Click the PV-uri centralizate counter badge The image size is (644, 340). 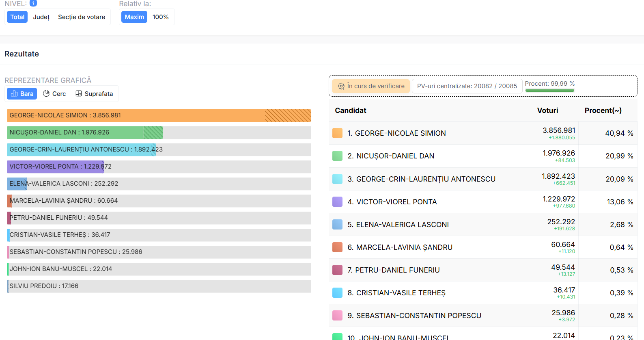[x=467, y=86]
